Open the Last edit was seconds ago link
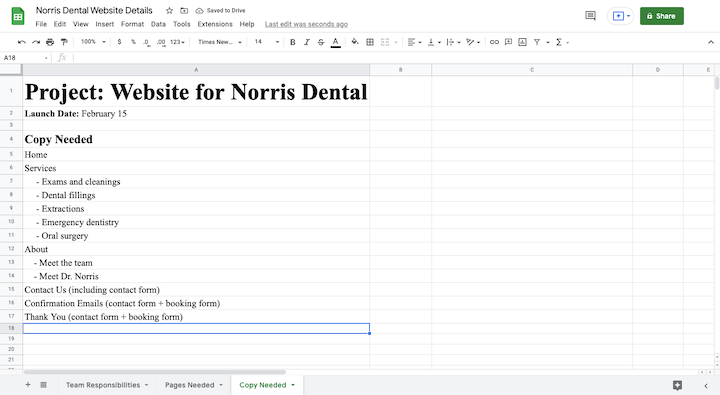Viewport: 720px width, 395px height. click(x=306, y=24)
